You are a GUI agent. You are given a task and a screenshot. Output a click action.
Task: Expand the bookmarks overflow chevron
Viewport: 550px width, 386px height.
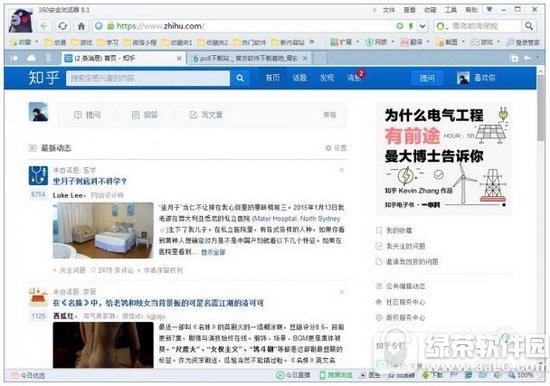(311, 42)
